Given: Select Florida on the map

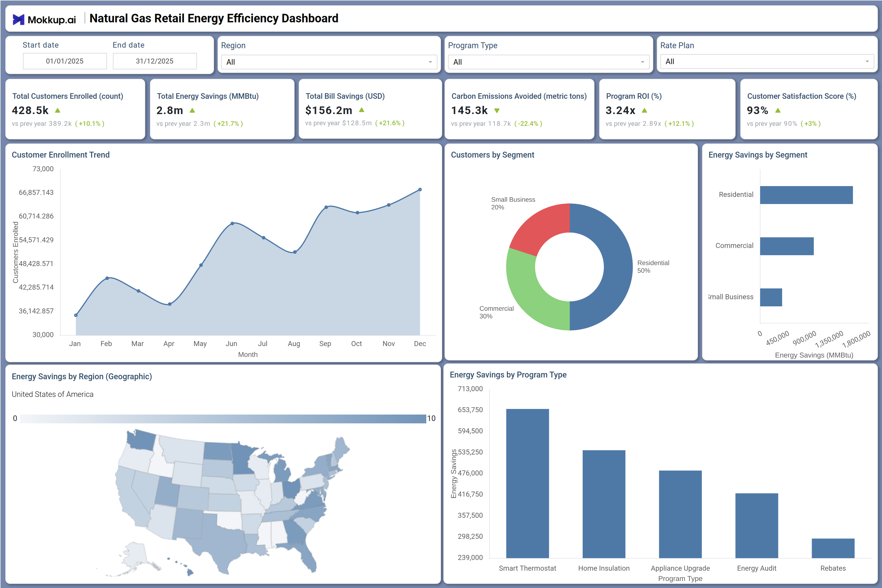Looking at the screenshot, I should 306,555.
